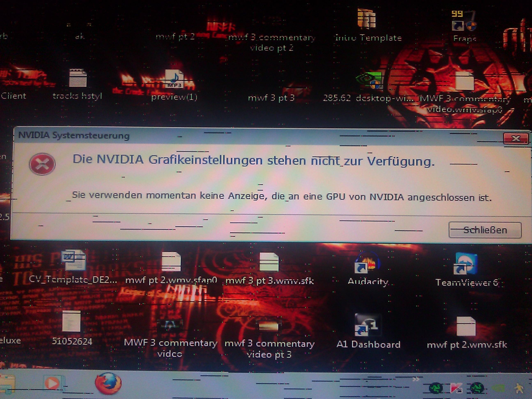Open the media player taskbar icon
532x399 pixels.
point(53,383)
